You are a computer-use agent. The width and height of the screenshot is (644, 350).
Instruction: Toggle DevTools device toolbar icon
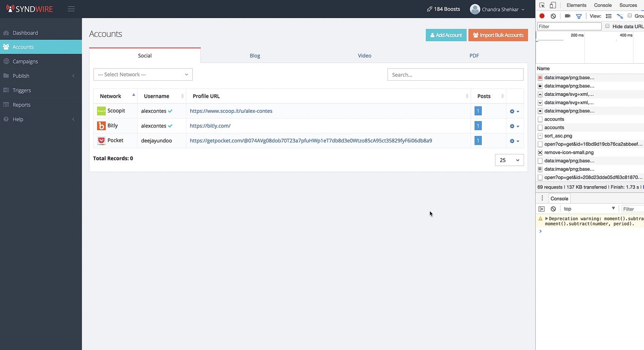coord(553,5)
